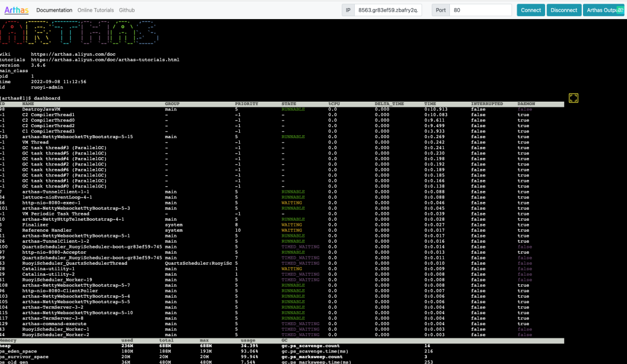Open the Github link
Viewport: 627px width, 364px height.
[127, 10]
